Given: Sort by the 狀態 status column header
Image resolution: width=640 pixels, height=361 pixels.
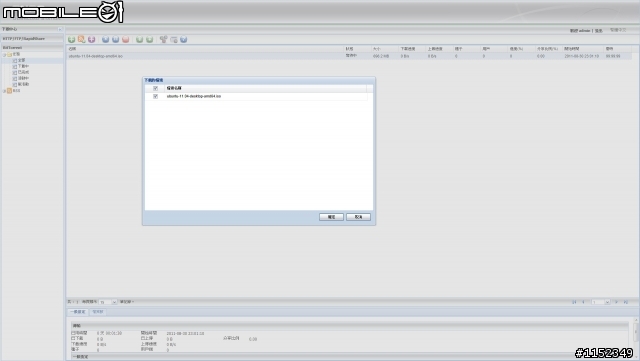Looking at the screenshot, I should click(358, 49).
